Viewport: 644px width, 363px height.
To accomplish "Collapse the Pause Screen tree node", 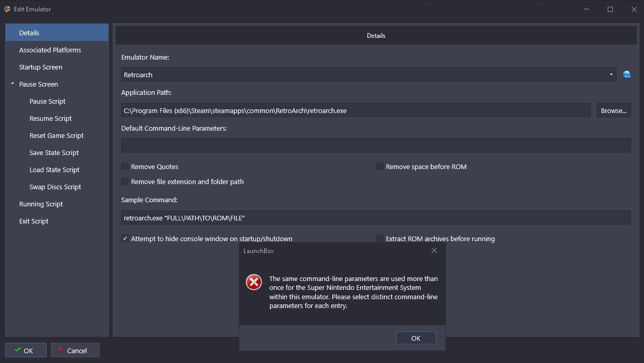I will [12, 84].
